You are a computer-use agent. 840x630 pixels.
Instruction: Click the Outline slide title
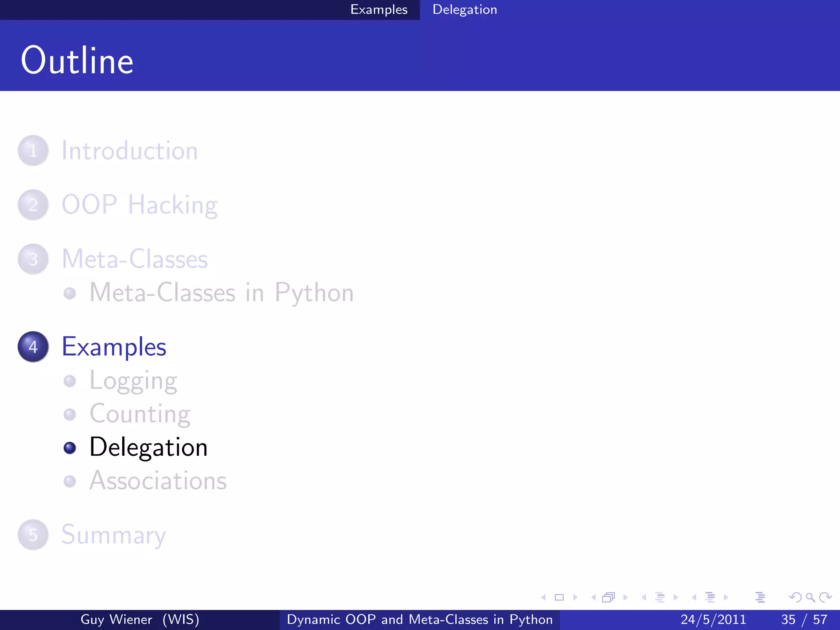77,60
